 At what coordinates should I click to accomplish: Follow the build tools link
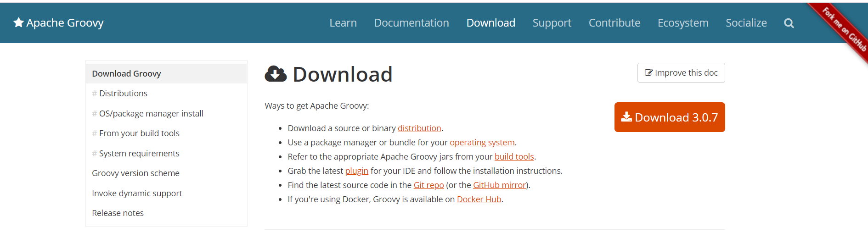(x=514, y=157)
